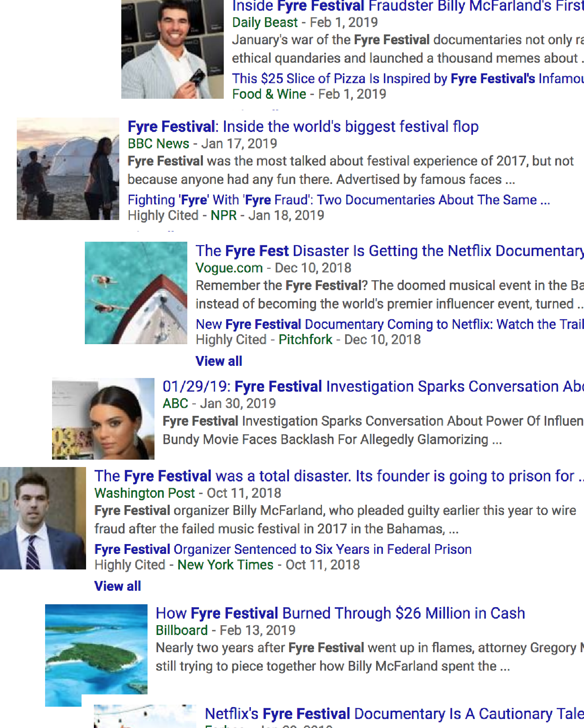The width and height of the screenshot is (584, 728).
Task: Click the ABC snippet about Bundy Movie backlash
Action: 373,430
